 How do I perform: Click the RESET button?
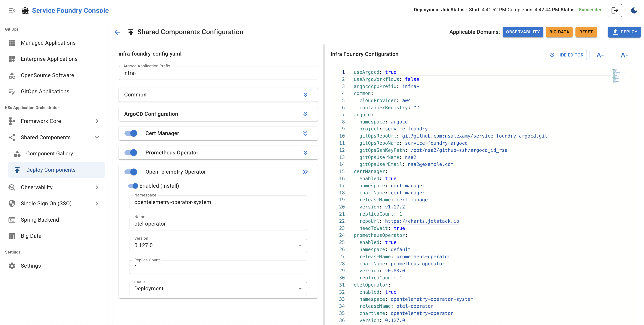tap(586, 32)
